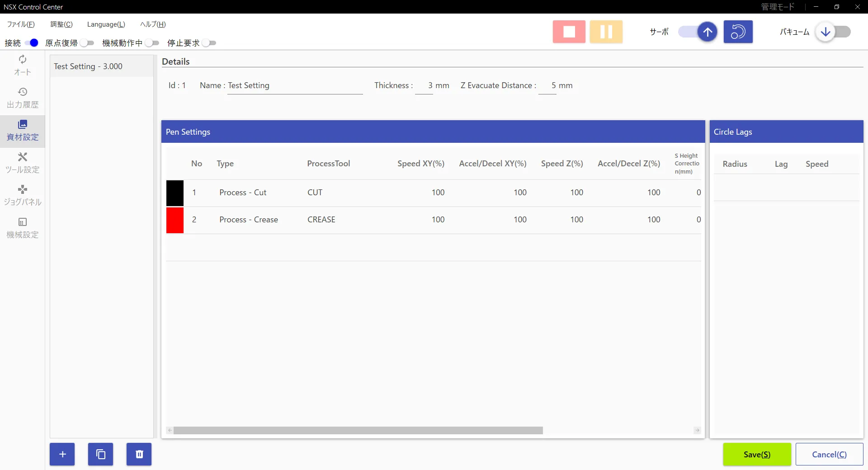Toggle the 接続 connection switch

pos(31,43)
